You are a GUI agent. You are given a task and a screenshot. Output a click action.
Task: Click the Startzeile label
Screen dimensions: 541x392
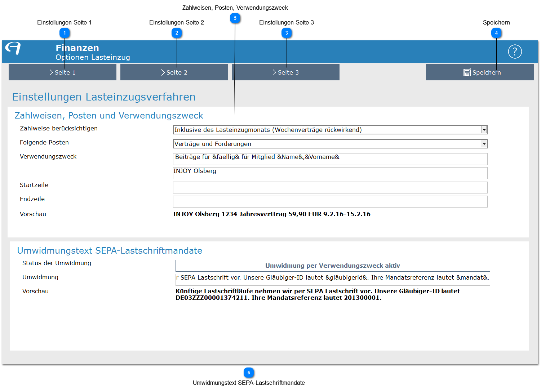tap(34, 185)
